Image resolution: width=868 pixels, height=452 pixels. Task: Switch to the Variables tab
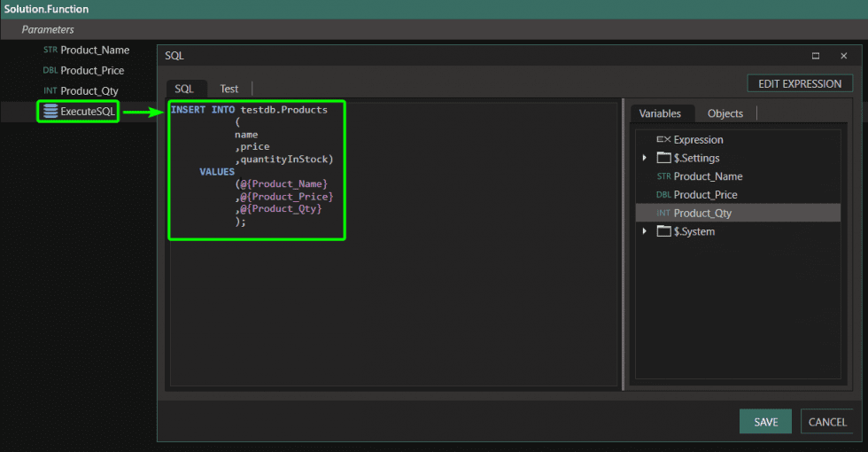pyautogui.click(x=660, y=113)
